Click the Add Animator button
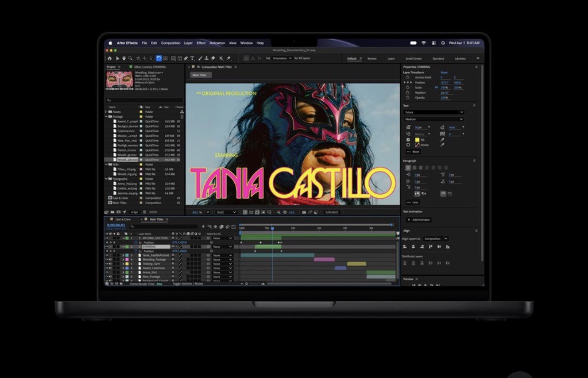This screenshot has height=378, width=588. click(x=418, y=220)
